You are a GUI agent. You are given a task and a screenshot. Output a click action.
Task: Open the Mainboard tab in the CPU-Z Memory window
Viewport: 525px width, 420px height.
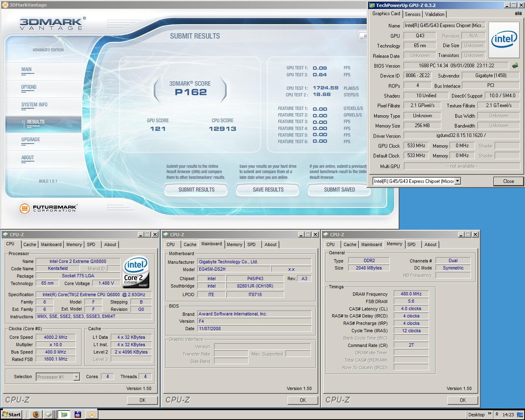pos(371,244)
